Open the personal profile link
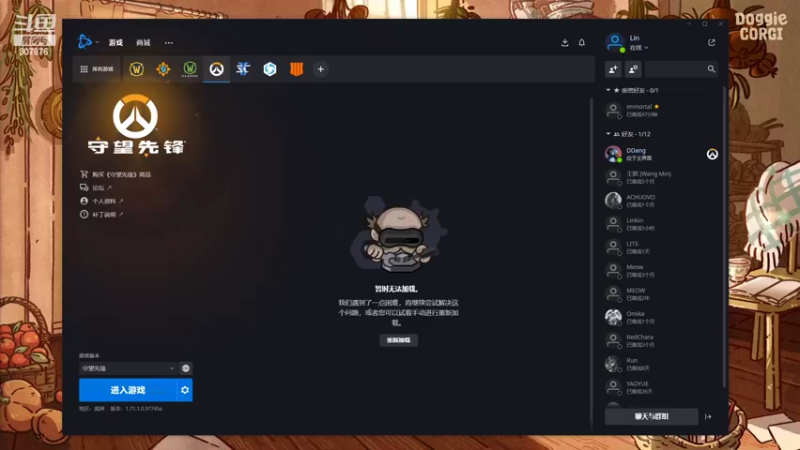This screenshot has width=800, height=450. tap(102, 201)
